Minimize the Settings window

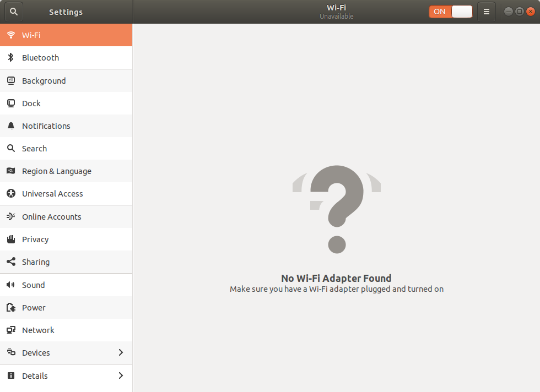pyautogui.click(x=508, y=12)
